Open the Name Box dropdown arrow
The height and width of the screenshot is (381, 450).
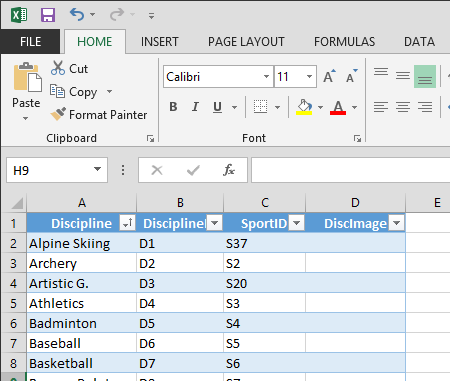point(97,169)
